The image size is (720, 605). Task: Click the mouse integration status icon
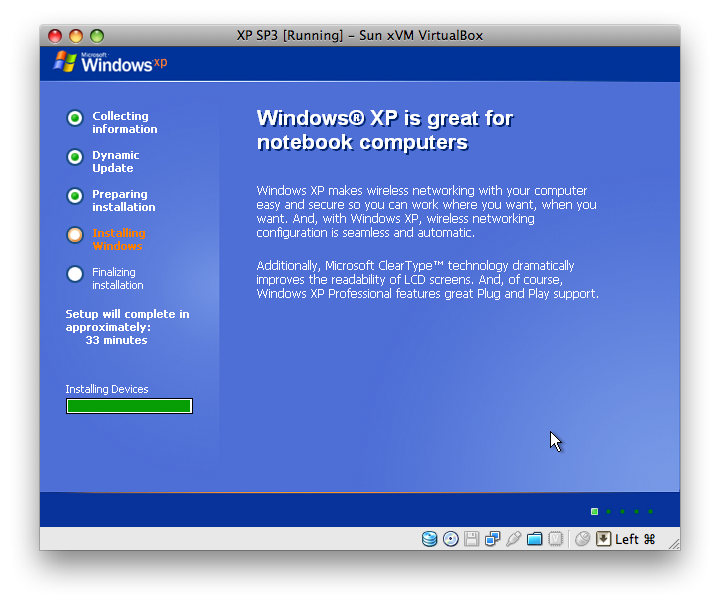(x=582, y=538)
